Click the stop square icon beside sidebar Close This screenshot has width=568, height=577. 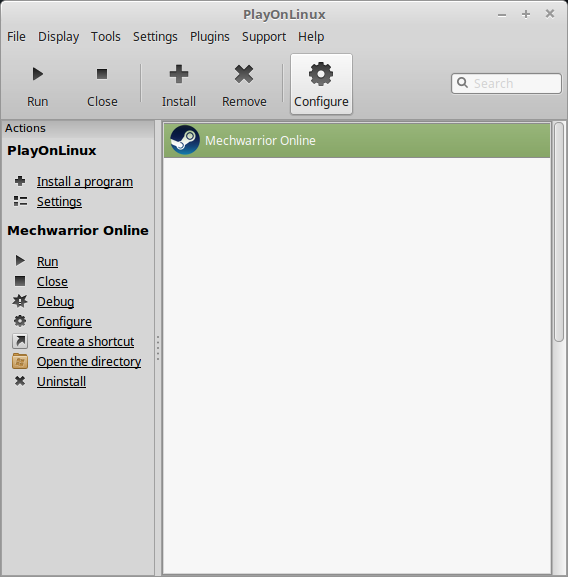click(x=20, y=281)
